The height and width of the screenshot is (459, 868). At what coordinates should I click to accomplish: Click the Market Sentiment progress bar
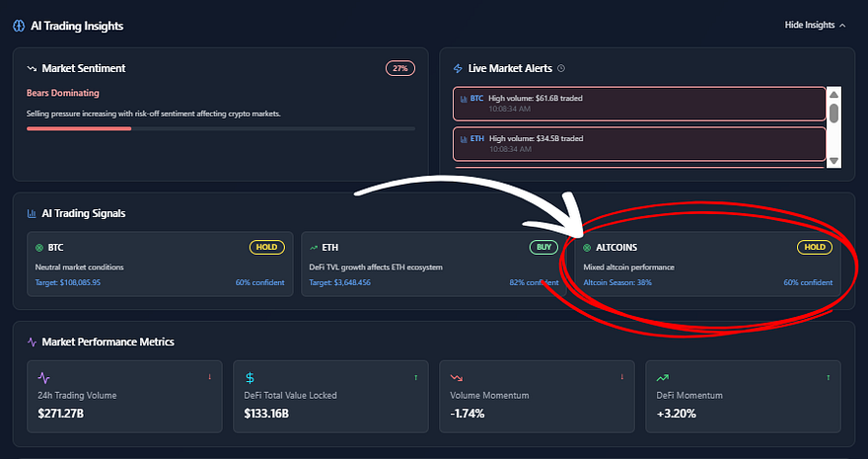click(x=220, y=128)
